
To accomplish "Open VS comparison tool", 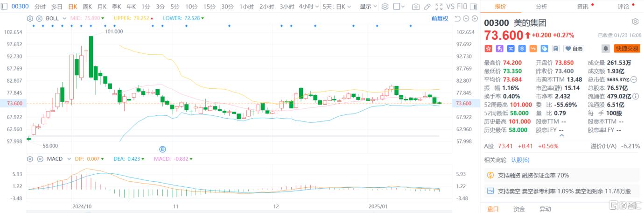I will tap(451, 7).
